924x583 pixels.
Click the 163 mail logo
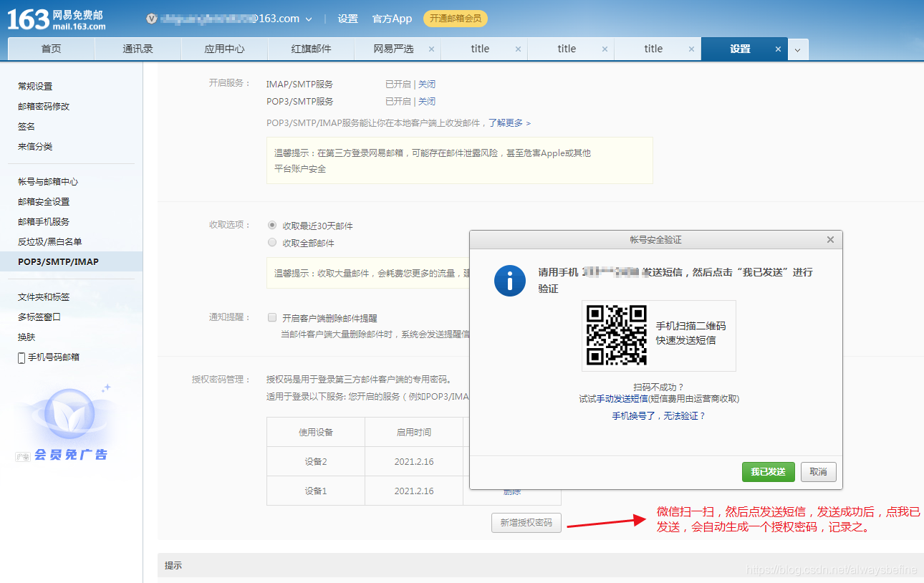coord(56,19)
